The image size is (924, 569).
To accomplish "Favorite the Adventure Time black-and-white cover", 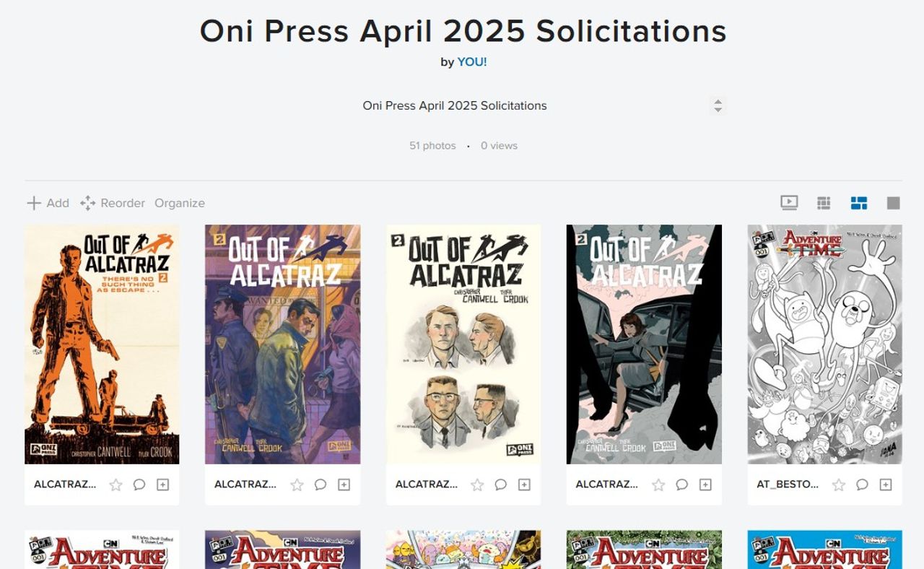I will coord(838,485).
